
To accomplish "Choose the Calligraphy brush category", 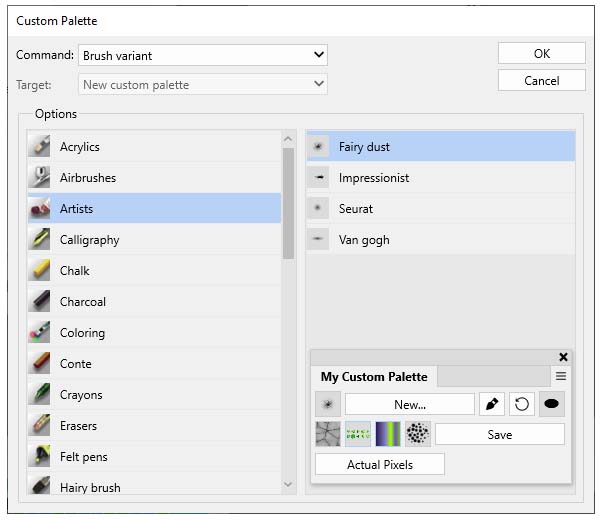I will coord(89,240).
